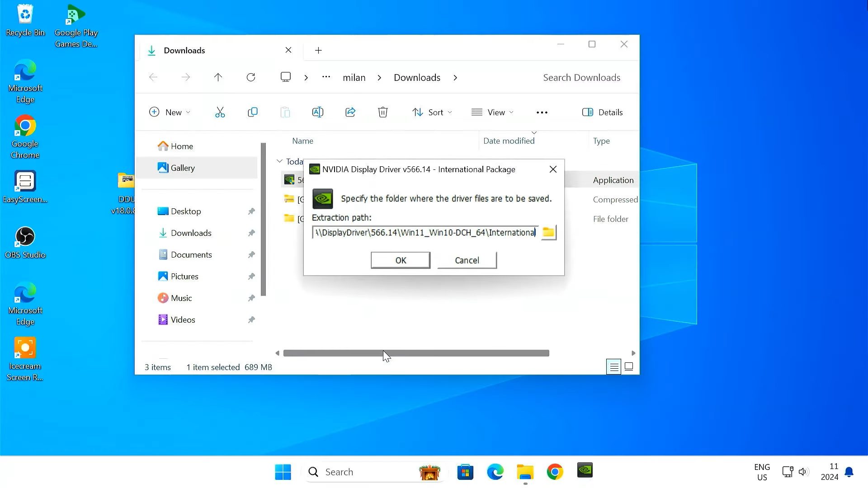Unpin Music using its pin icon
This screenshot has width=868, height=488.
tap(251, 298)
